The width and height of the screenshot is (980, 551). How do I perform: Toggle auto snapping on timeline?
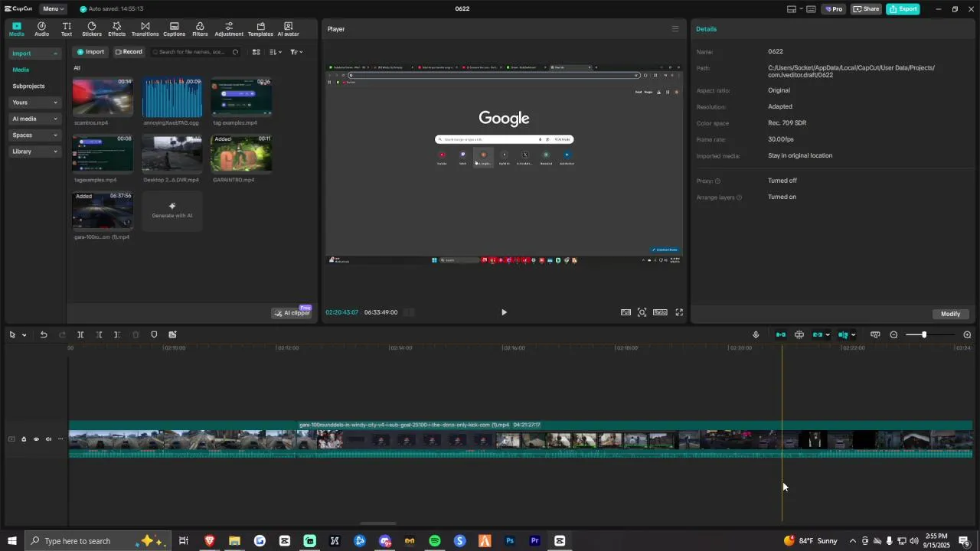point(799,334)
